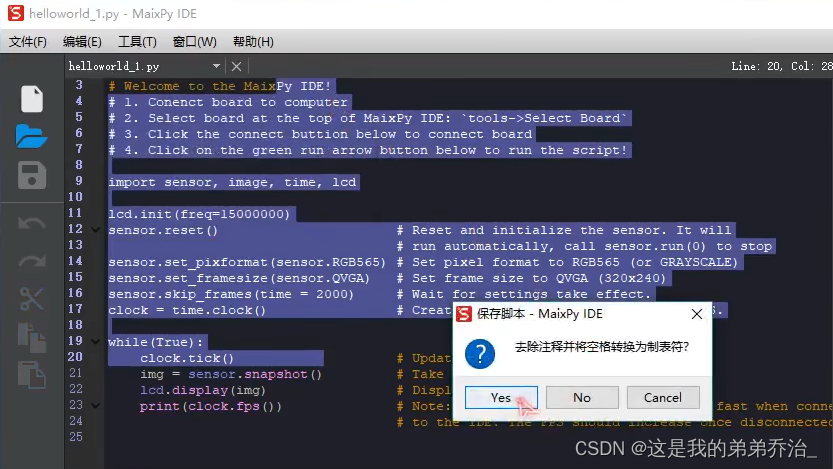Click the dialog message 去除注释并将空格转换为制表符?
This screenshot has height=469, width=833.
coord(602,347)
